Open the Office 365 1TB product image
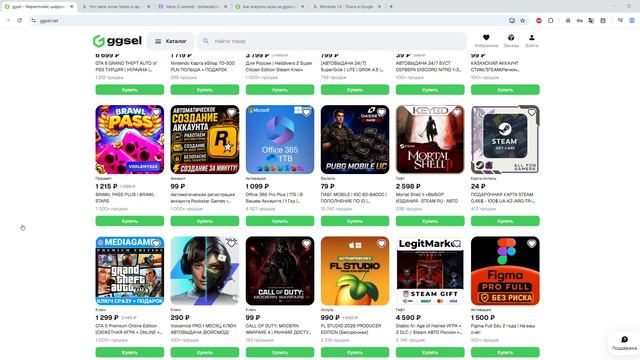Viewport: 640px width, 360px height. point(280,140)
